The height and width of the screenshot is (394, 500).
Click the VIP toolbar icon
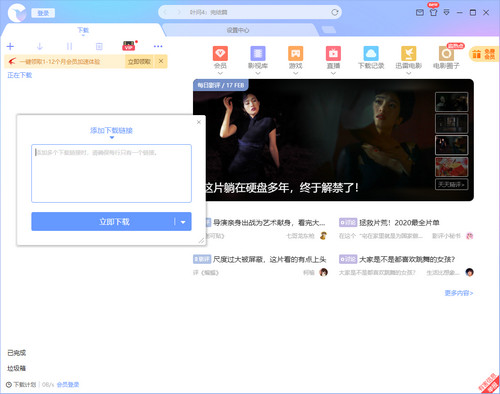click(129, 46)
